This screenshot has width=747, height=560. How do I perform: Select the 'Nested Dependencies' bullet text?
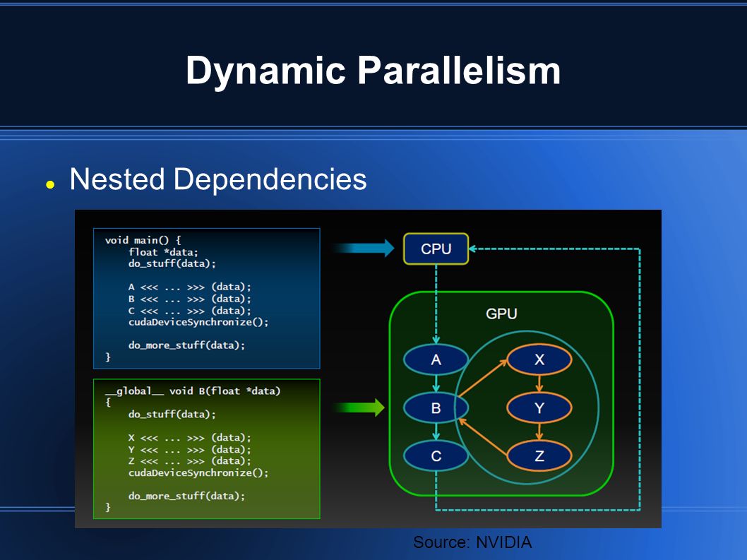pyautogui.click(x=218, y=179)
